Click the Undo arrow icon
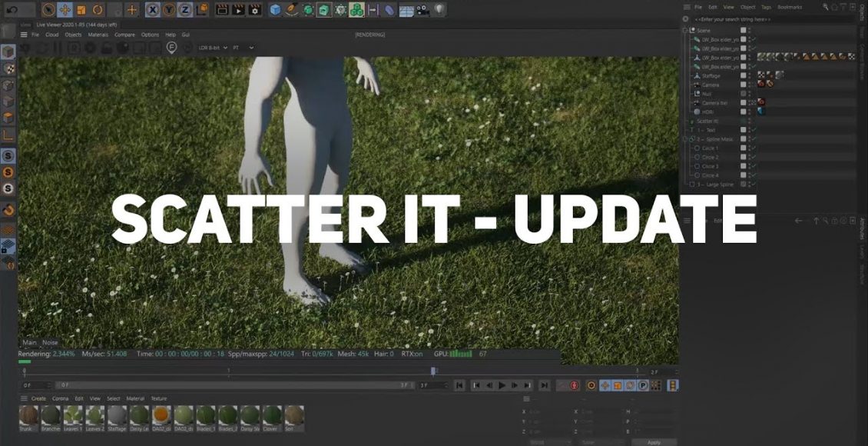868x446 pixels. tap(12, 10)
